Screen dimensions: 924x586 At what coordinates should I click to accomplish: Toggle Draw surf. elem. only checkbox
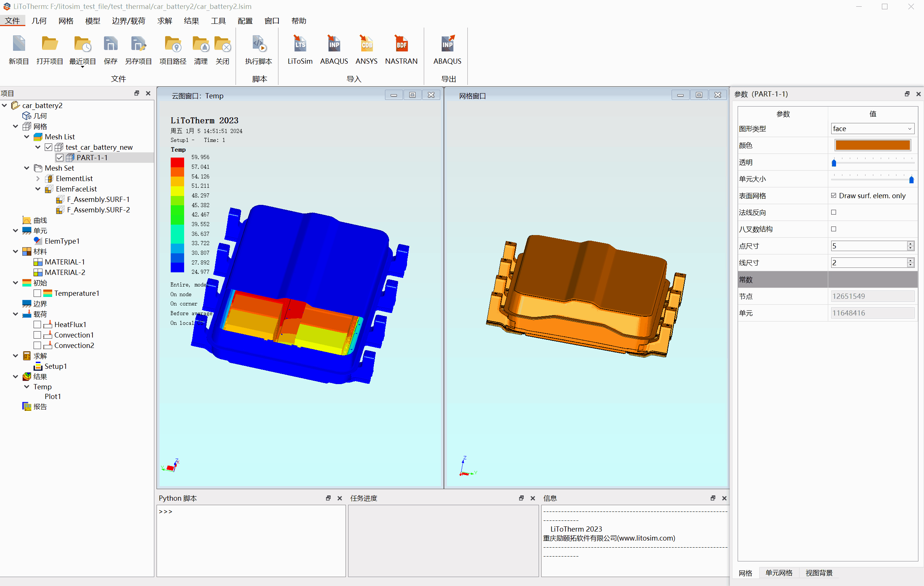pyautogui.click(x=834, y=196)
